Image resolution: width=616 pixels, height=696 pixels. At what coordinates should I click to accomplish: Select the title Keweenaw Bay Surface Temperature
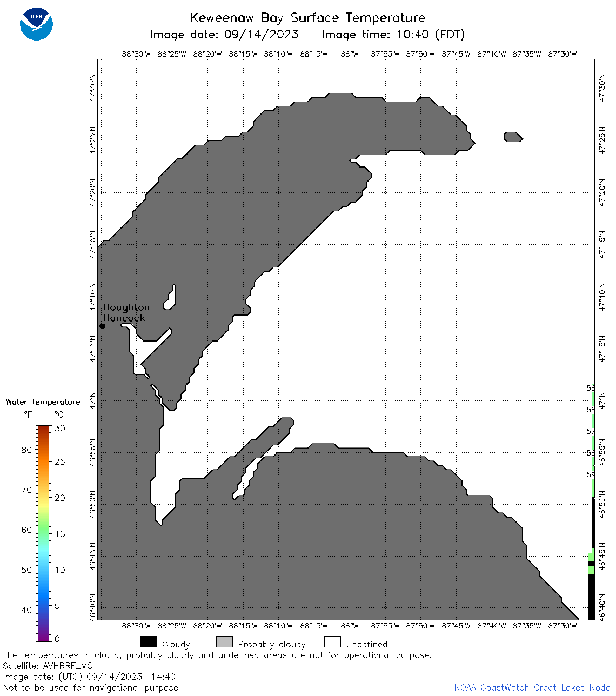pyautogui.click(x=307, y=18)
